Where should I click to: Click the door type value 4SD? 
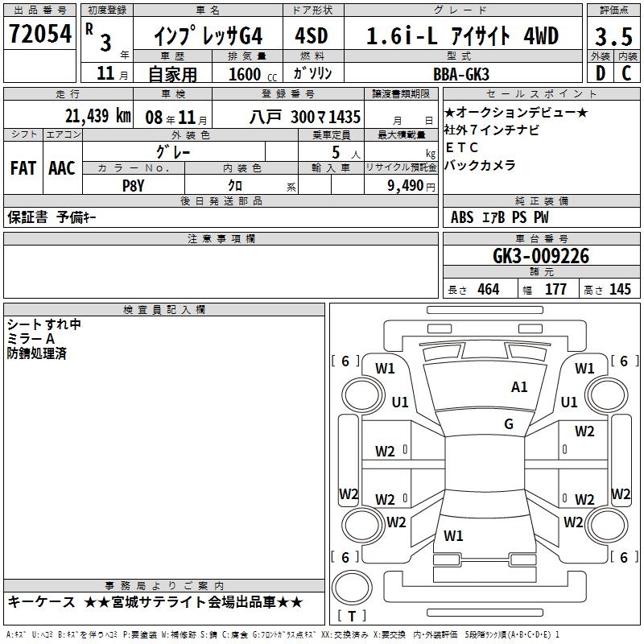click(312, 35)
